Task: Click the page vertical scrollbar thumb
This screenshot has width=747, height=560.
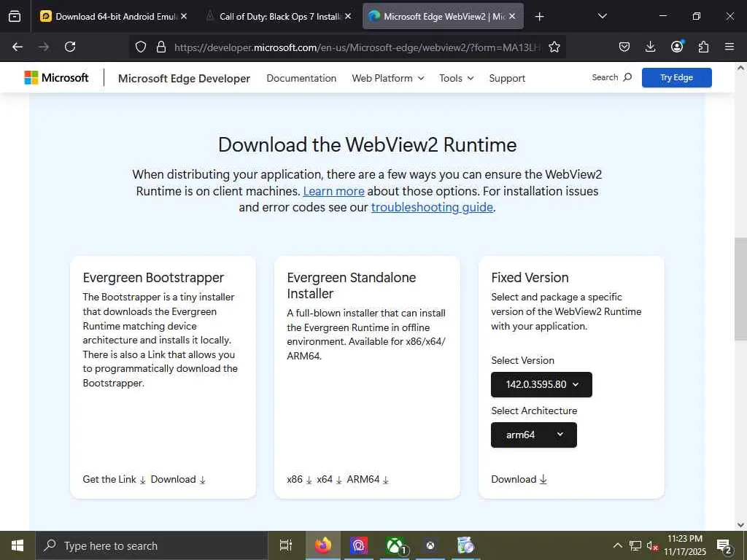Action: point(740,289)
